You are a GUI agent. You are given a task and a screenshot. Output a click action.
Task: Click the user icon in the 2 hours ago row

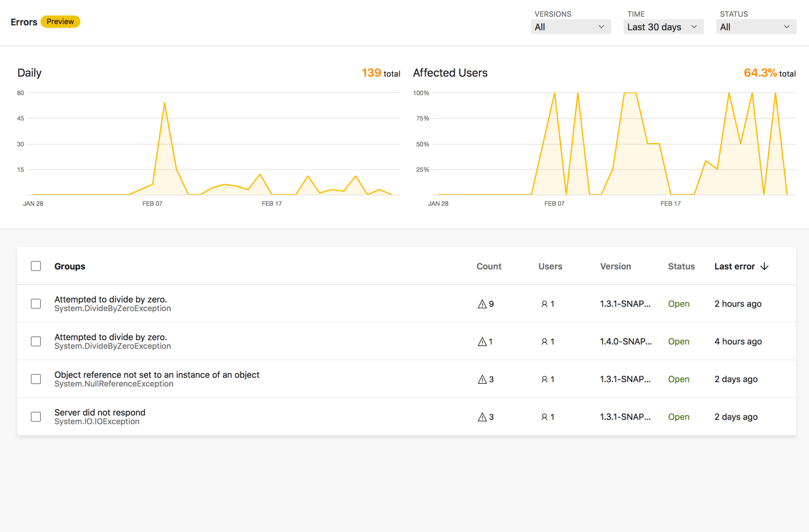(544, 304)
